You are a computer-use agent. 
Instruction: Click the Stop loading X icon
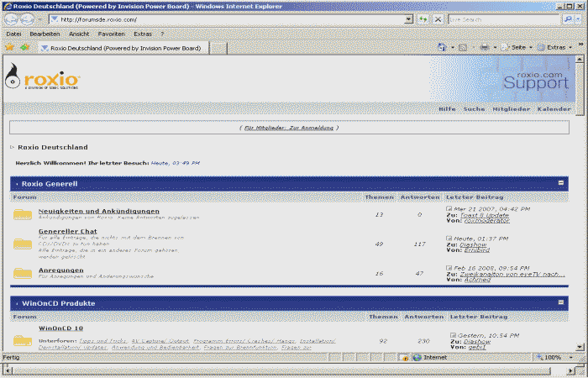(x=438, y=18)
